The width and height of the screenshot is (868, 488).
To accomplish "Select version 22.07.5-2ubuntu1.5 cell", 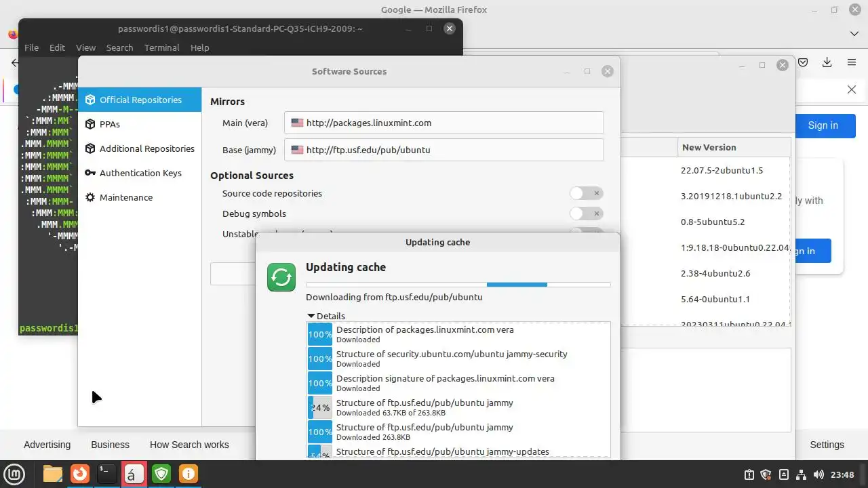I will pos(722,170).
